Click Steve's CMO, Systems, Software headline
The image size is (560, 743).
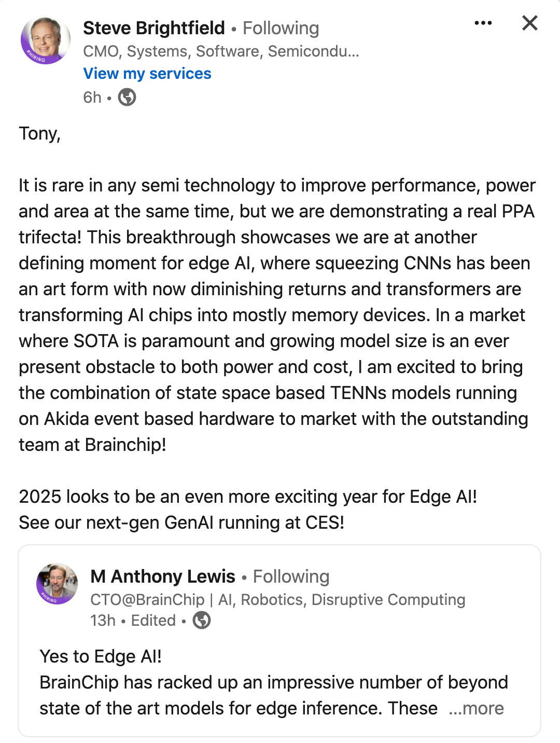(221, 51)
